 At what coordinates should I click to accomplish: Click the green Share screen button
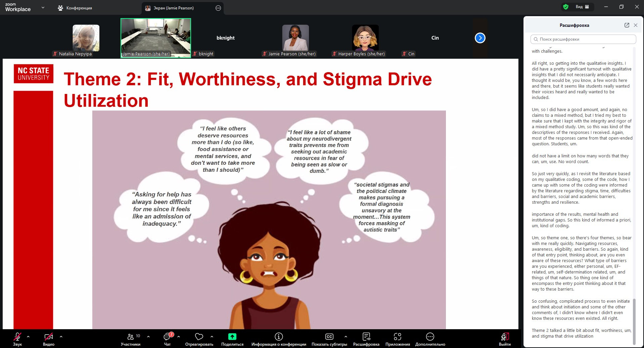(232, 337)
